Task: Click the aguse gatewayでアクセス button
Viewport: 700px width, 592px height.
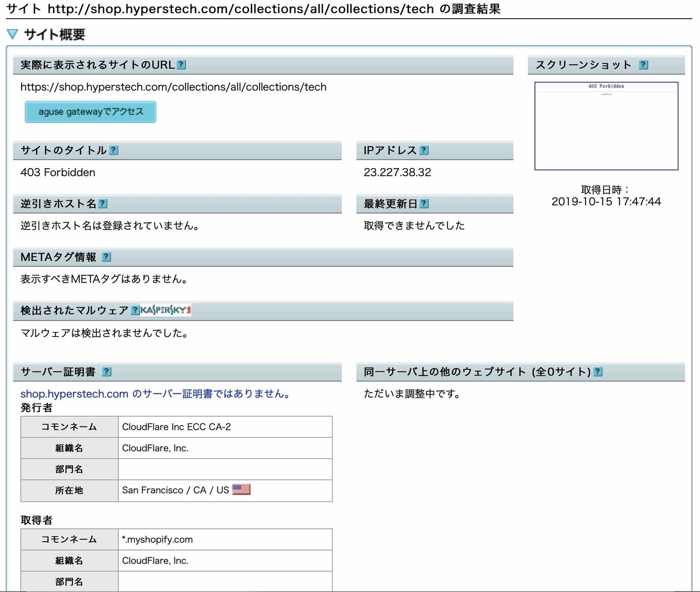Action: coord(90,112)
